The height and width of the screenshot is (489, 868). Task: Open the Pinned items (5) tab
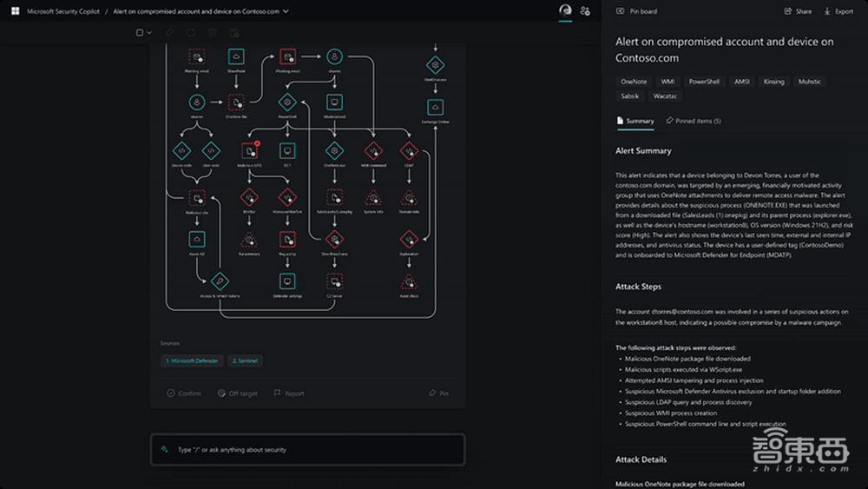pyautogui.click(x=693, y=121)
